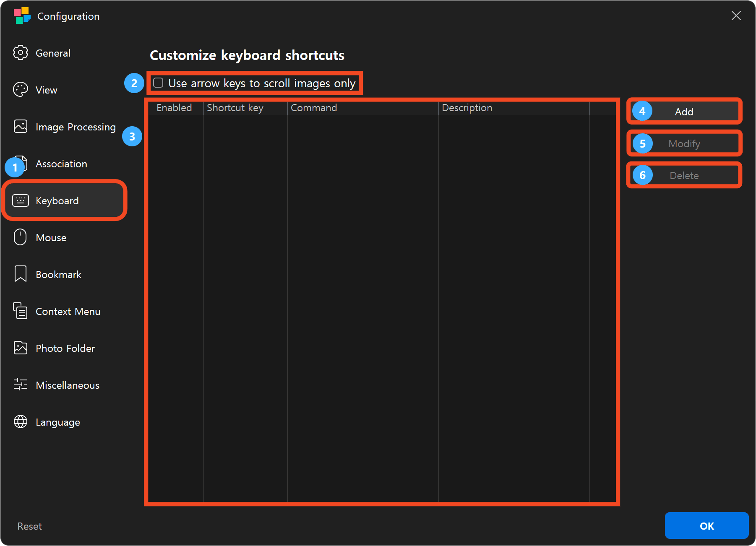
Task: Switch to the View settings page
Action: tap(63, 90)
